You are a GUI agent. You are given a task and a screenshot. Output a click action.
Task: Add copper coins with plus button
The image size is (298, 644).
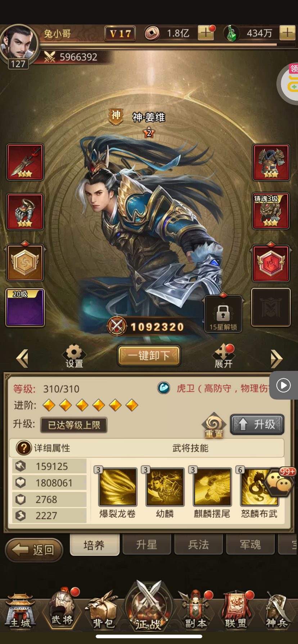[x=206, y=33]
